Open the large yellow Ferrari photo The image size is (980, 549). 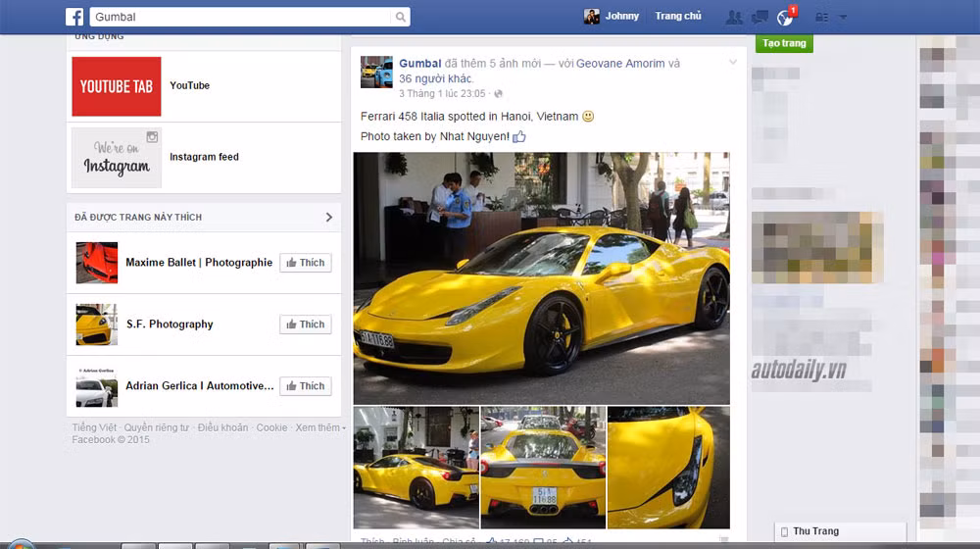click(x=541, y=277)
